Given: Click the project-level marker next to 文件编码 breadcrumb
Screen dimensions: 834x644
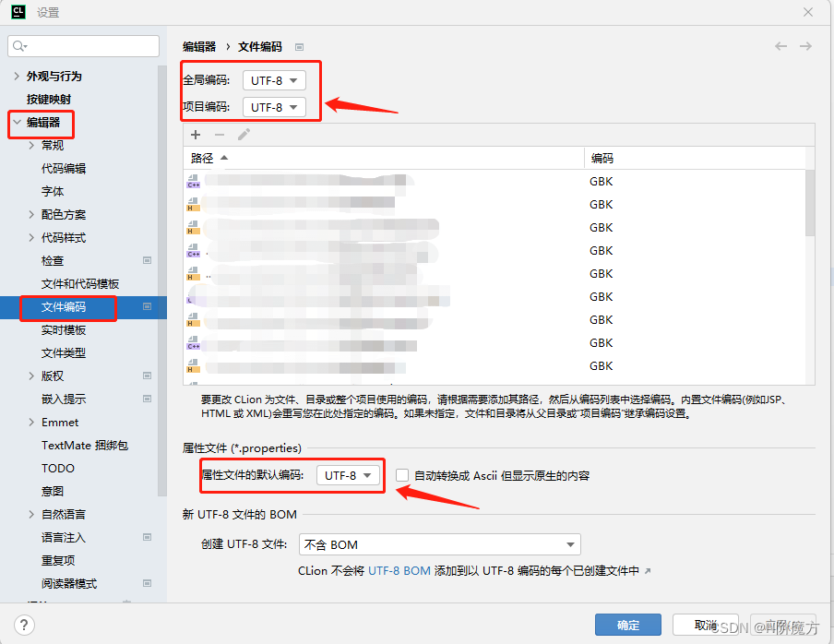Looking at the screenshot, I should point(300,47).
